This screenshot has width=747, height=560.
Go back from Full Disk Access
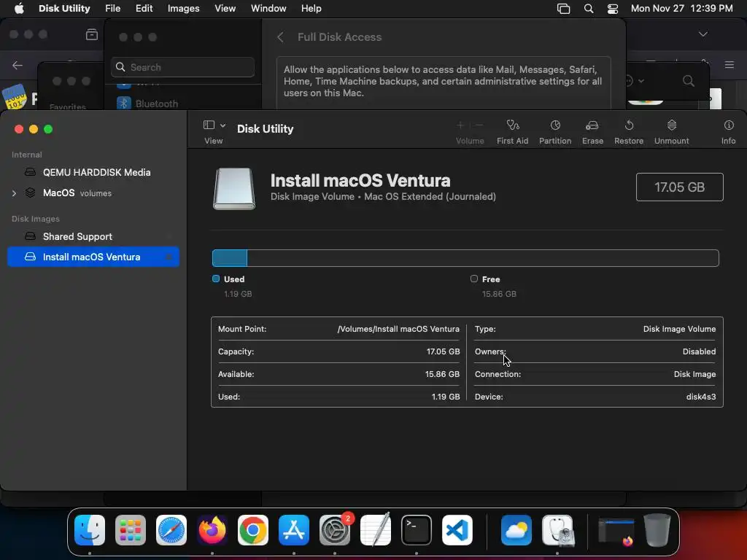281,37
